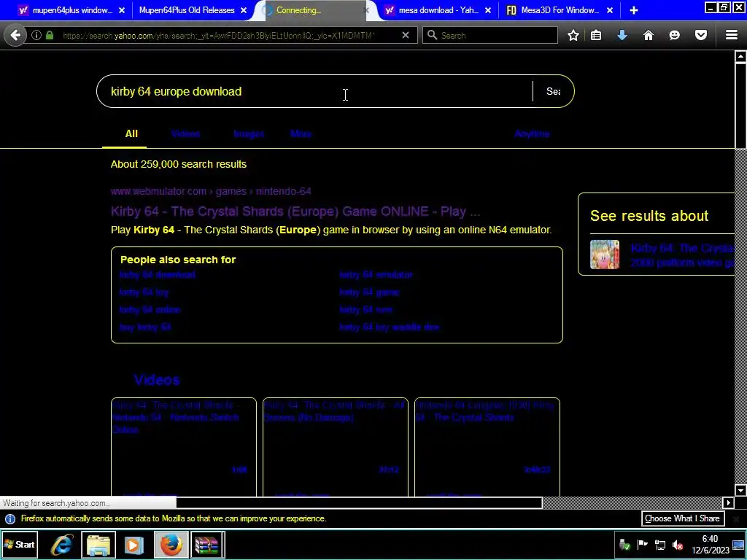This screenshot has height=560, width=747.
Task: Click the kirby 64 online suggestion
Action: (150, 309)
